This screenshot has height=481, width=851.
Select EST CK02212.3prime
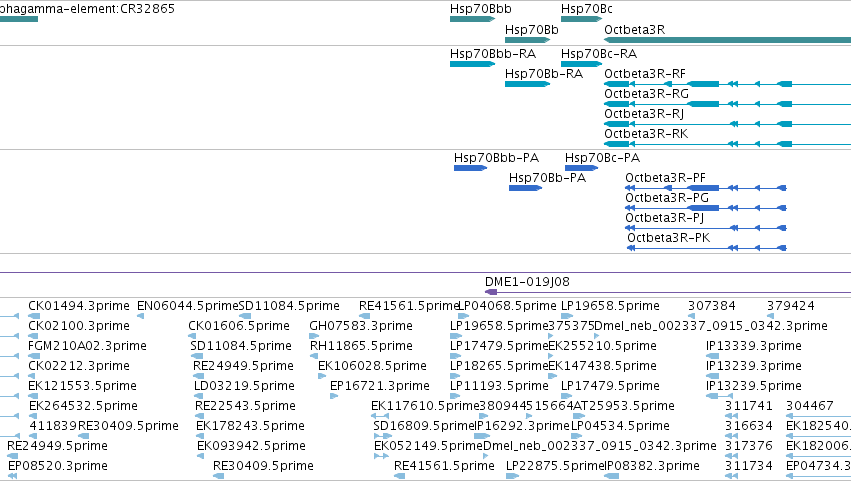tap(79, 366)
